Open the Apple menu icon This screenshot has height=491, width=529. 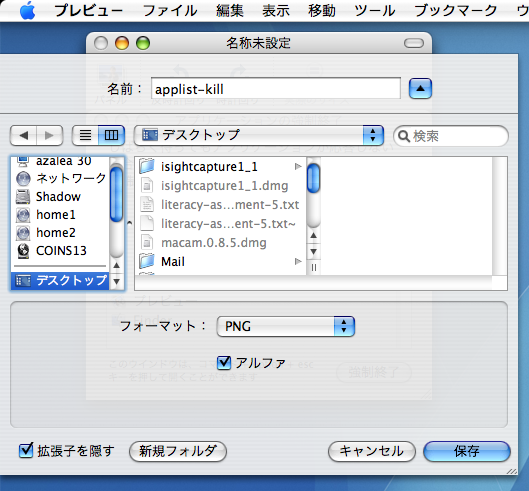tap(27, 10)
